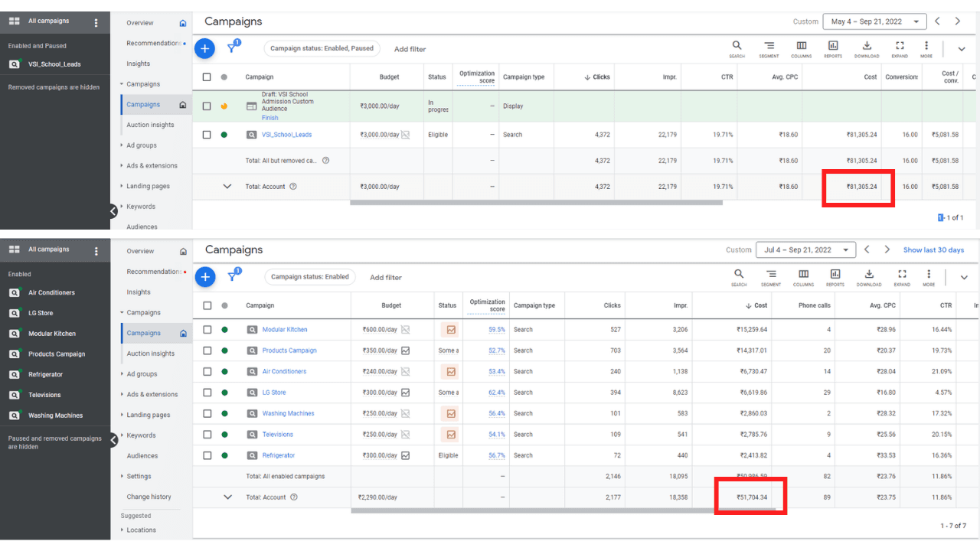Click help icon next to 'Total: All but removed'
Viewport: 980px width, 551px height.
coord(325,161)
